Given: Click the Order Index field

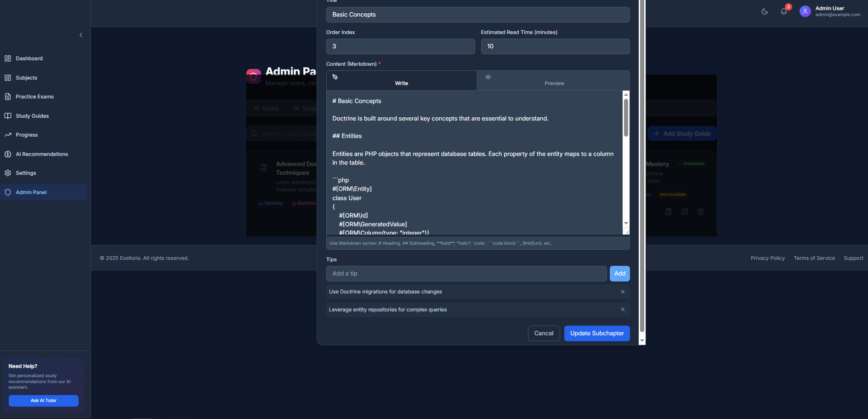Looking at the screenshot, I should 400,46.
